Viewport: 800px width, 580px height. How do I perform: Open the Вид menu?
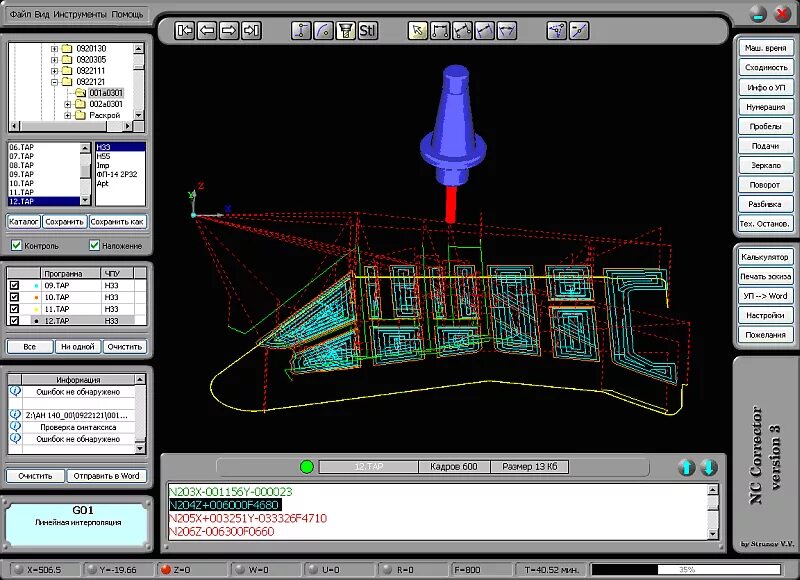(x=42, y=14)
